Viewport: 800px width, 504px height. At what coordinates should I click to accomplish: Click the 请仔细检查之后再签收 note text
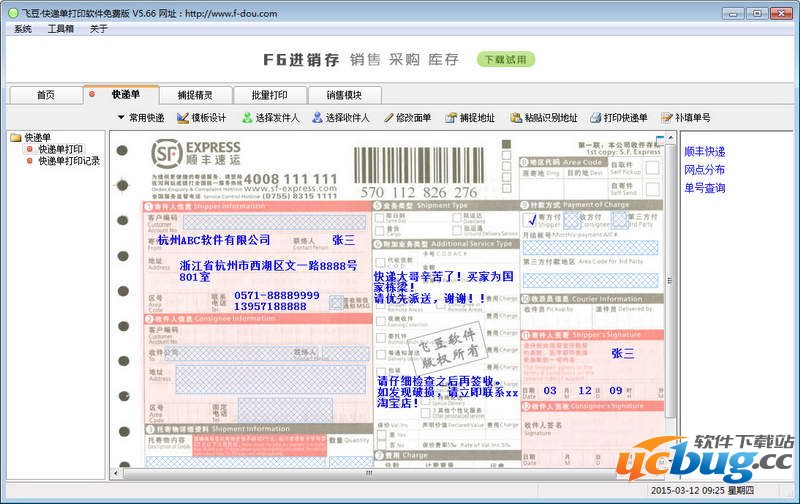pyautogui.click(x=447, y=392)
